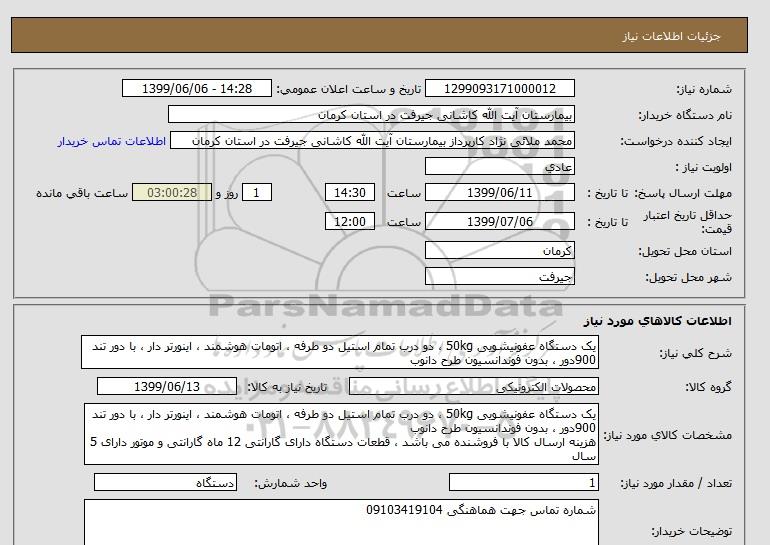This screenshot has width=770, height=545.
Task: Click the label 'واحد شمارش:'
Action: pos(291,484)
